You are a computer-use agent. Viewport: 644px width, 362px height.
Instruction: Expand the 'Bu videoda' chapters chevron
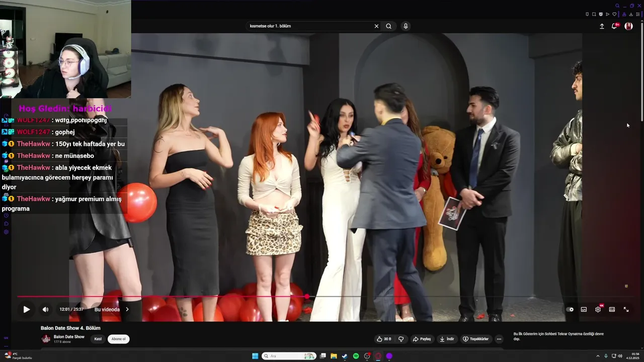click(x=127, y=309)
